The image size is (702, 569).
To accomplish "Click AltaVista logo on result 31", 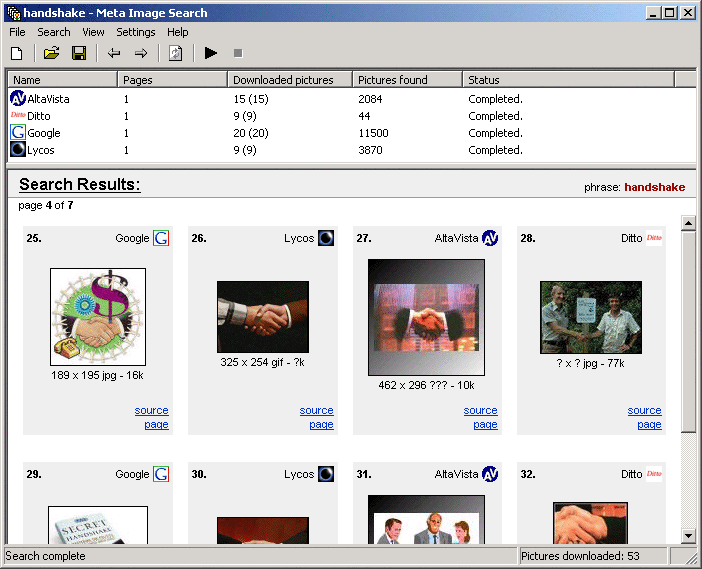I will pos(490,474).
